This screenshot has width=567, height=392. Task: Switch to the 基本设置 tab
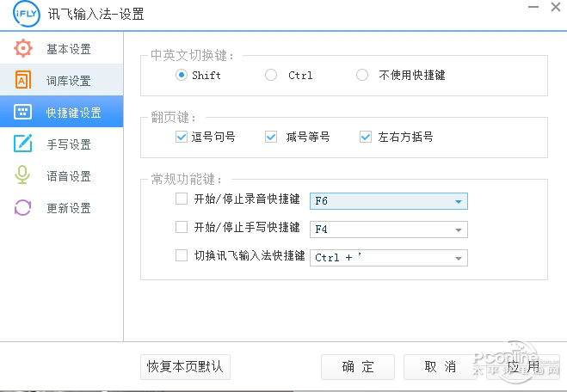(x=68, y=49)
